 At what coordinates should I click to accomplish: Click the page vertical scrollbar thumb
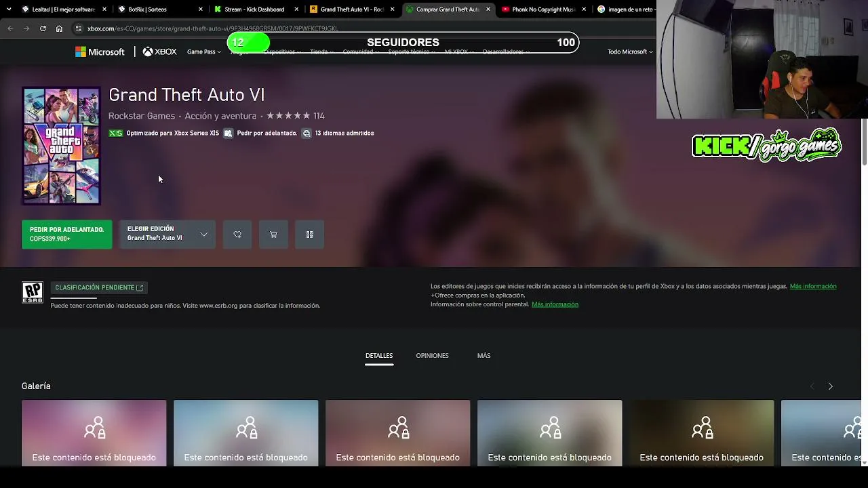(864, 141)
